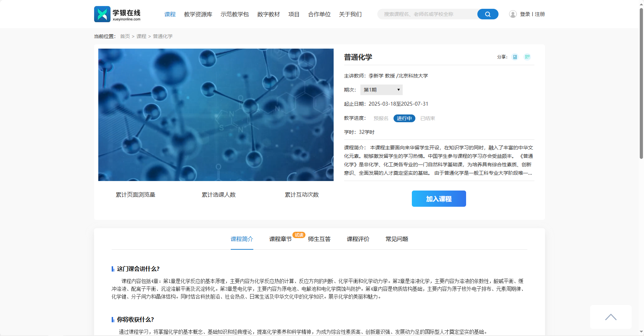Open the 示范教学包 navigation item
The width and height of the screenshot is (644, 336).
pyautogui.click(x=235, y=14)
